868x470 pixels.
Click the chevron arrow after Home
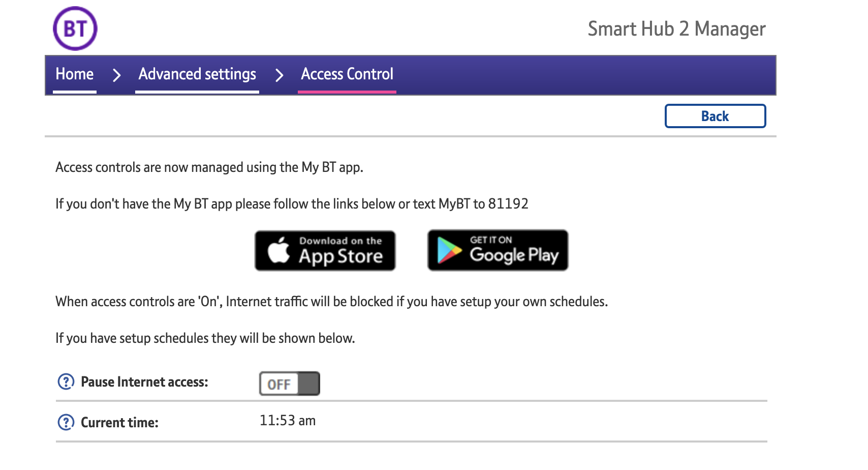pyautogui.click(x=117, y=75)
